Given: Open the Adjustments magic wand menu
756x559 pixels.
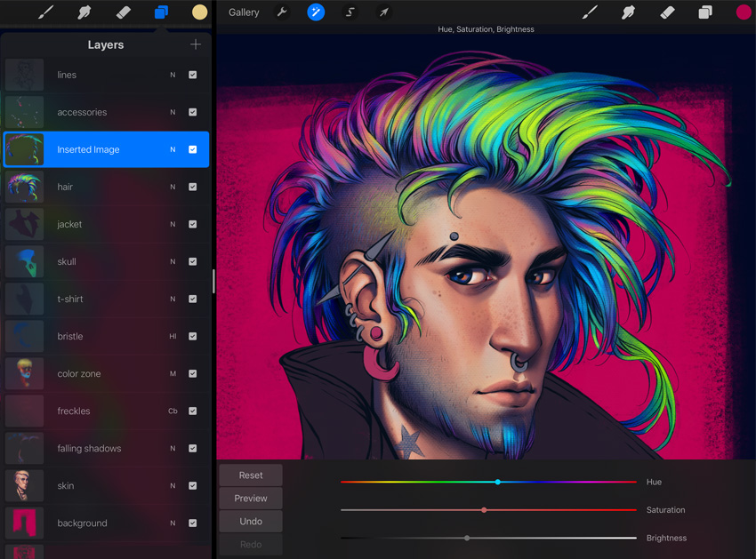Looking at the screenshot, I should 316,12.
